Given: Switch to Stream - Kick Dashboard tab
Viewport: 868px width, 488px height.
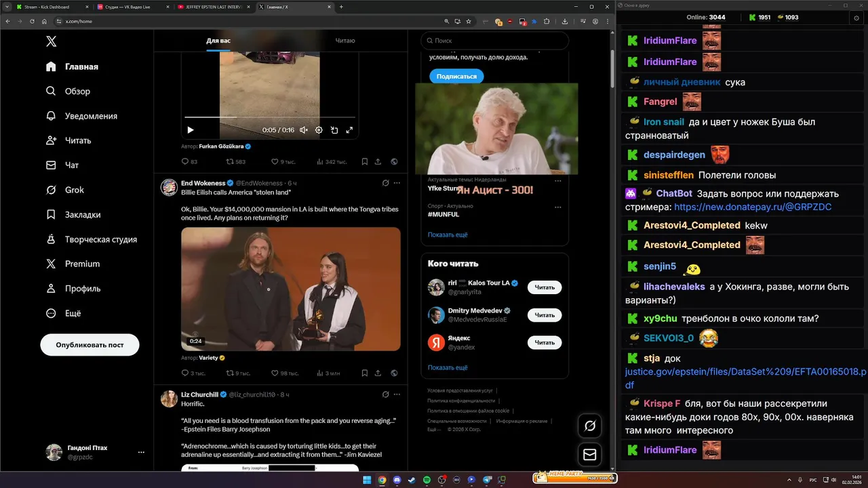Looking at the screenshot, I should coord(52,7).
